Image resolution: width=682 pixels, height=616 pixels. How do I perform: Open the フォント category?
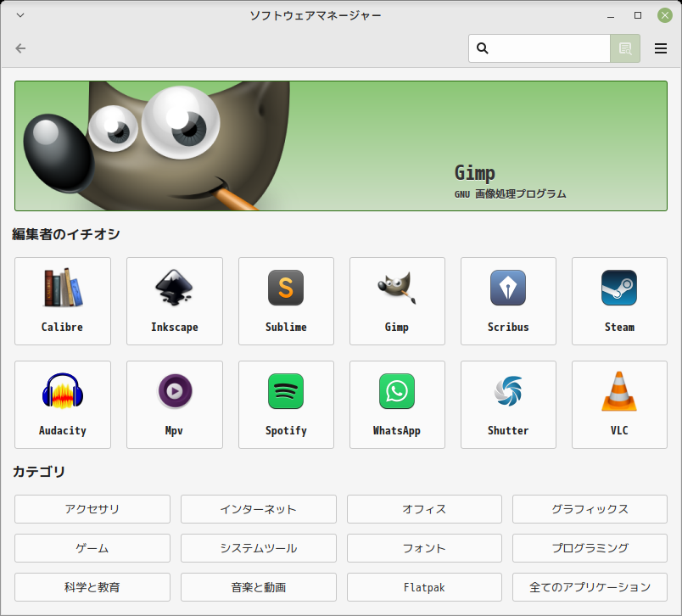click(424, 548)
